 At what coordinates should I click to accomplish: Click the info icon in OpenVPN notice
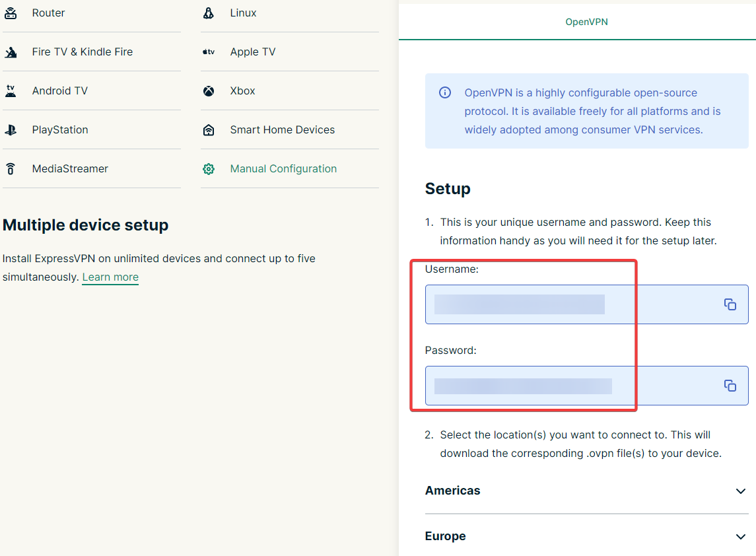445,92
